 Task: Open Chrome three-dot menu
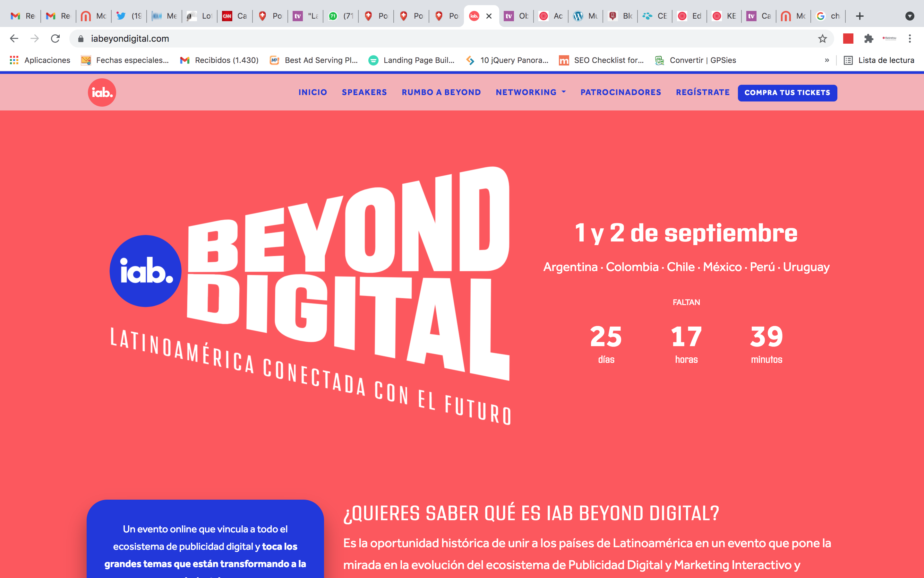coord(910,39)
